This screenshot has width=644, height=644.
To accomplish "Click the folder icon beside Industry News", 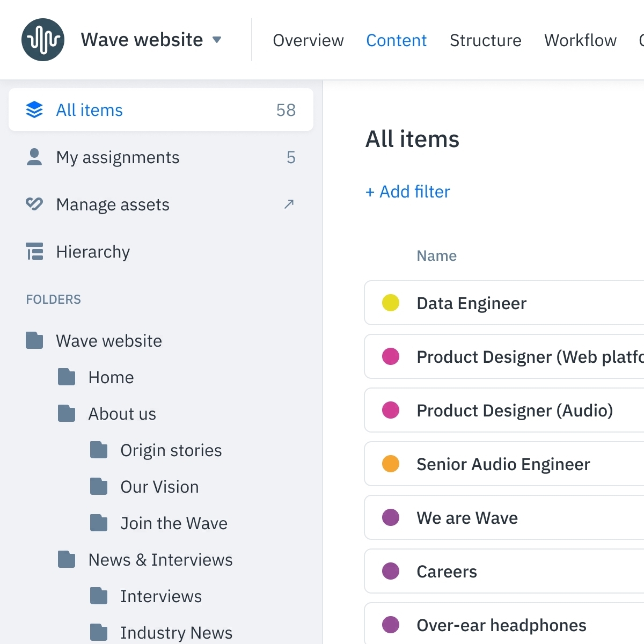I will pyautogui.click(x=99, y=632).
